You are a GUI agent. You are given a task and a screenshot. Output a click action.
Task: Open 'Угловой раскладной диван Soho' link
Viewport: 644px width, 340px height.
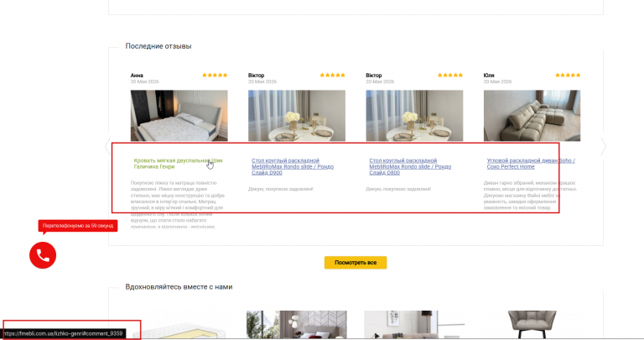click(x=531, y=164)
